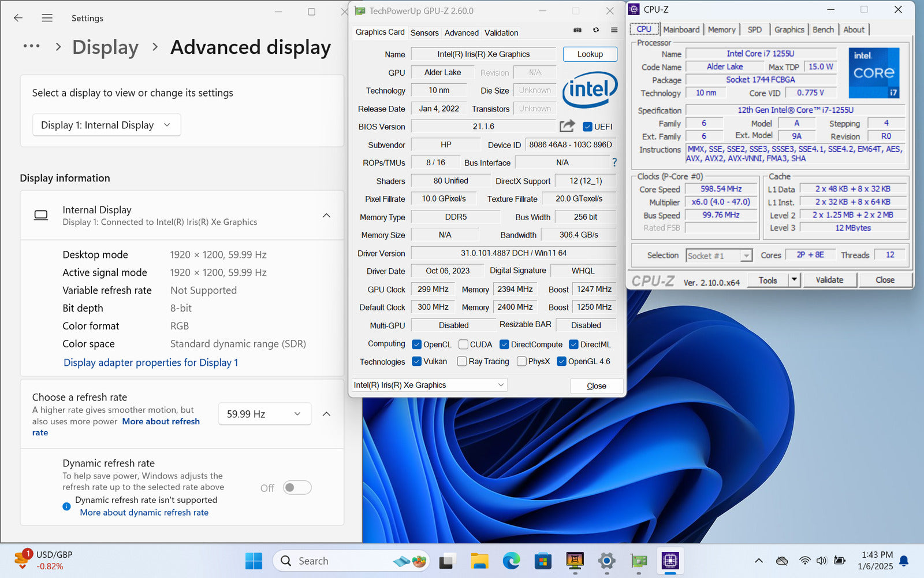The height and width of the screenshot is (578, 924).
Task: Open CPU-Z About tab
Action: pos(854,29)
